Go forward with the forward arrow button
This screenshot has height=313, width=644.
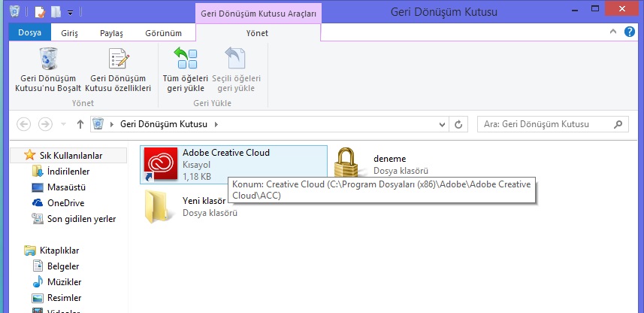tap(45, 124)
